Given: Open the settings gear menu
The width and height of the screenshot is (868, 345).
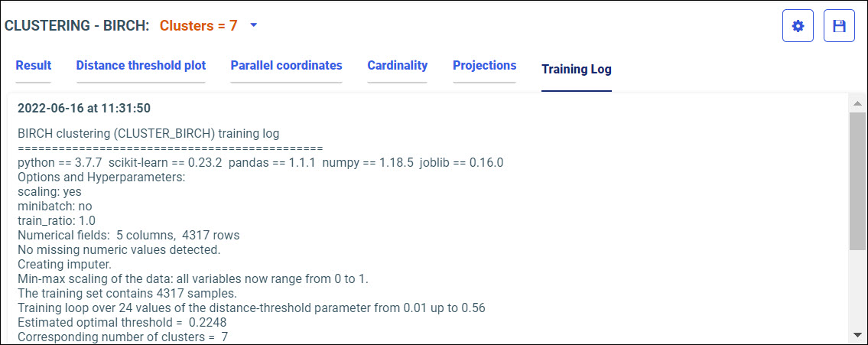Looking at the screenshot, I should tap(798, 26).
